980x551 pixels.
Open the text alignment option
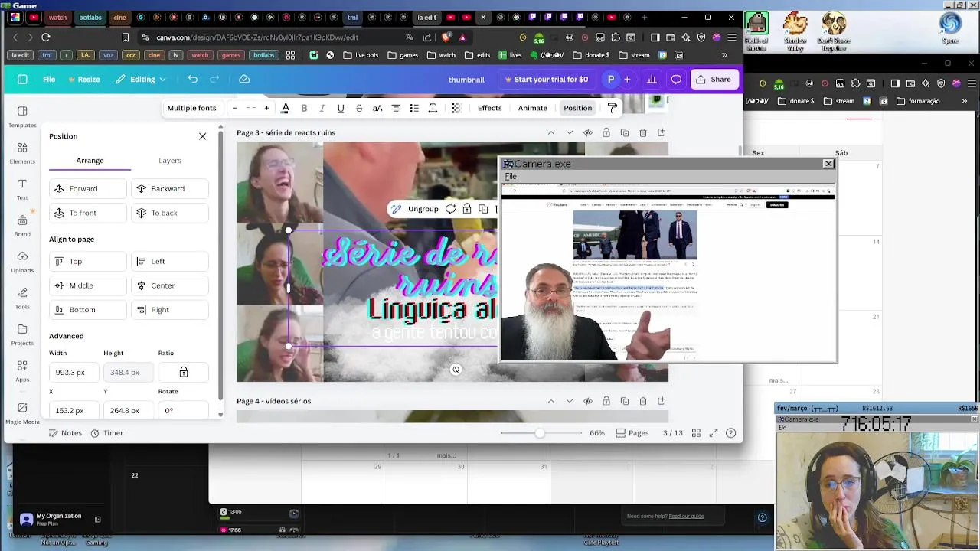coord(396,108)
